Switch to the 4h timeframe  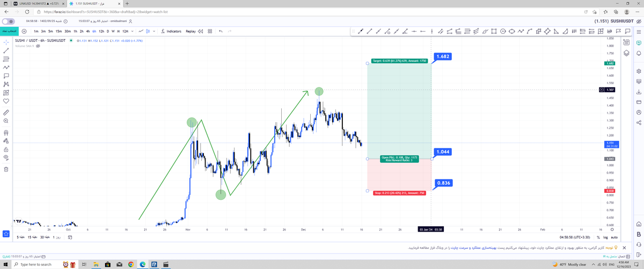point(87,31)
